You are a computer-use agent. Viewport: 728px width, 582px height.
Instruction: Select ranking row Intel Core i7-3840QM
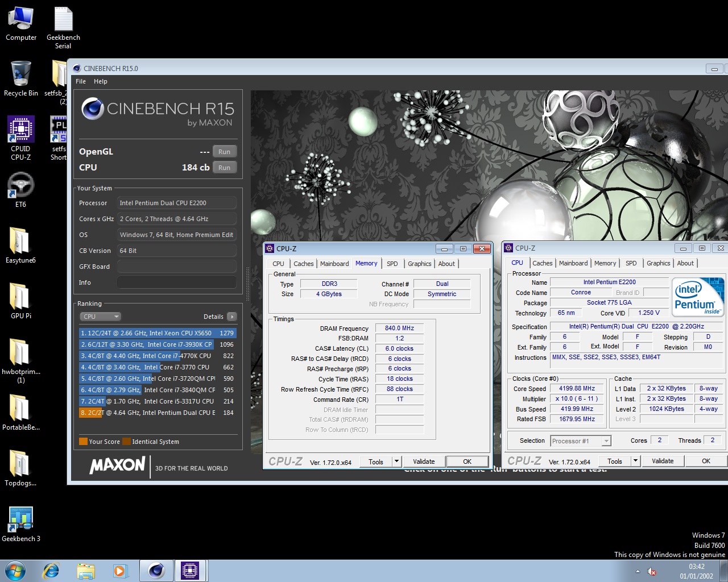tap(158, 390)
